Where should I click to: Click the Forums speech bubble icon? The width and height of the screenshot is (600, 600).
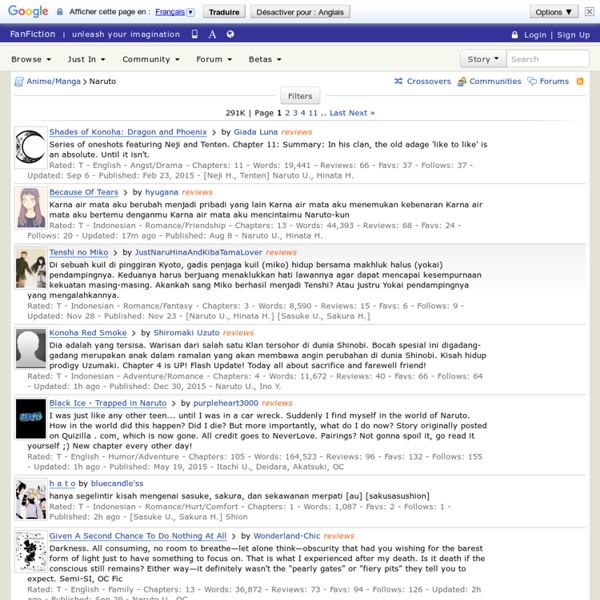point(532,81)
